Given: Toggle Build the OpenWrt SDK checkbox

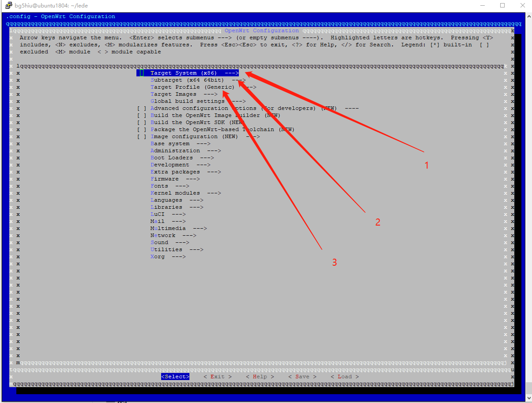Looking at the screenshot, I should 142,123.
